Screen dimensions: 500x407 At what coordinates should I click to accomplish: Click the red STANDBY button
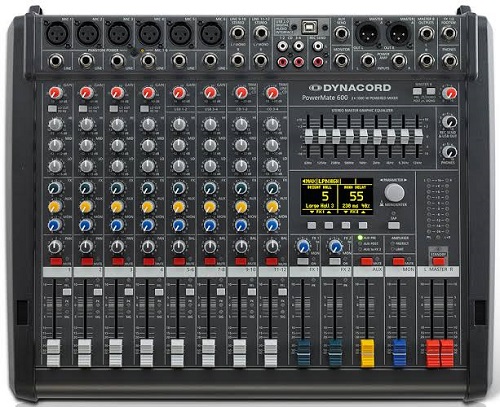(x=438, y=261)
